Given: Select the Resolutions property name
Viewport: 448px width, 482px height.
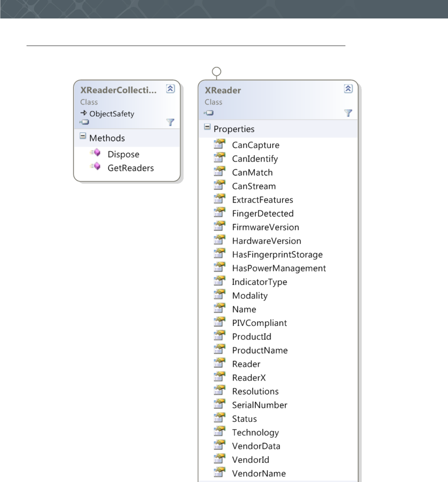Looking at the screenshot, I should [x=255, y=392].
